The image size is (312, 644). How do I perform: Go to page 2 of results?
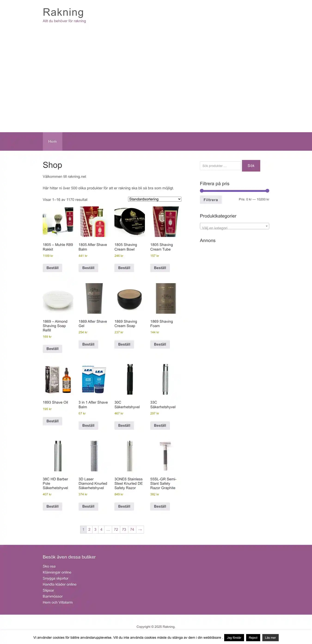pyautogui.click(x=89, y=529)
